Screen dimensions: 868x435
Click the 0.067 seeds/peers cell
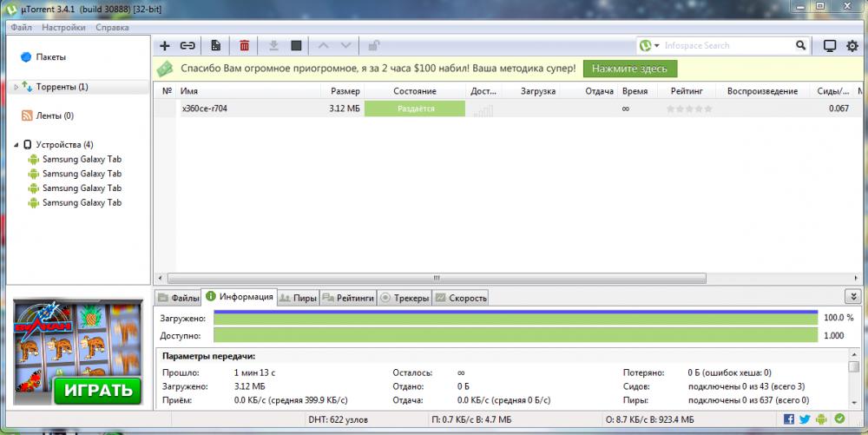838,109
